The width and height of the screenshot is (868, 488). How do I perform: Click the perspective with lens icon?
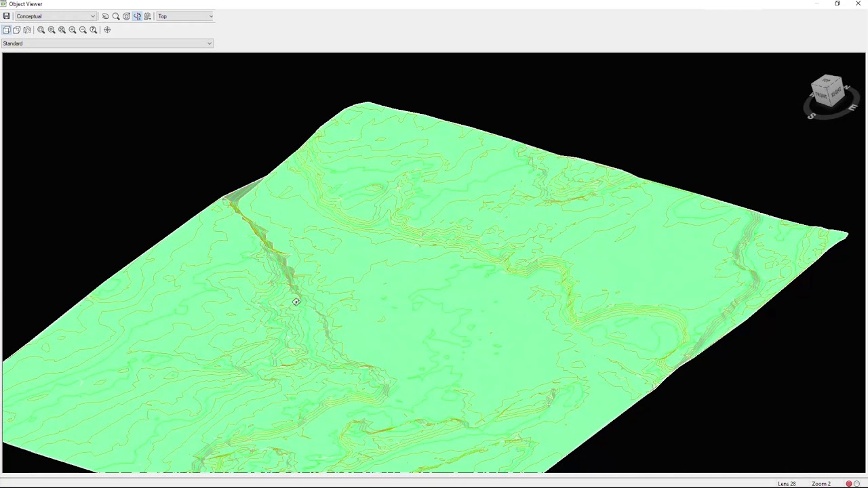[x=27, y=30]
